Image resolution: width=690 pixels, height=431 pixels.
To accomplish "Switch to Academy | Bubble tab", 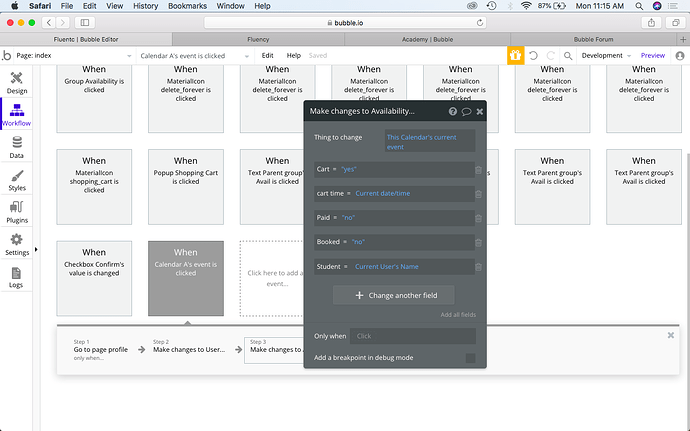I will click(427, 39).
